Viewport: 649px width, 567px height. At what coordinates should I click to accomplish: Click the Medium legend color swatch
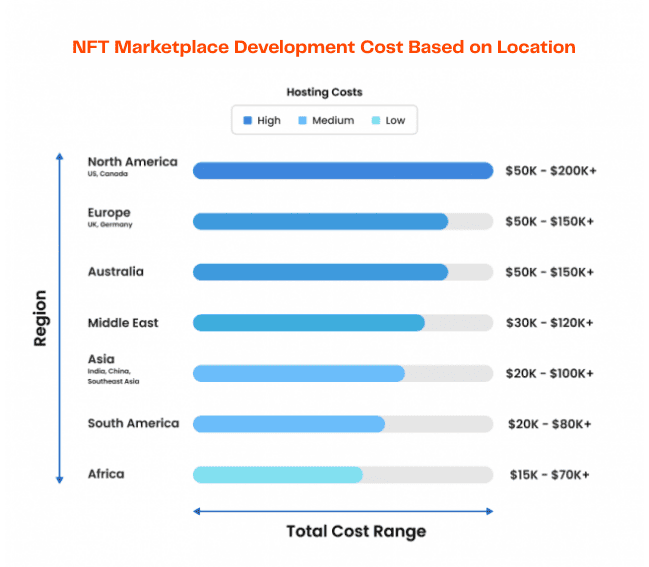pyautogui.click(x=303, y=120)
